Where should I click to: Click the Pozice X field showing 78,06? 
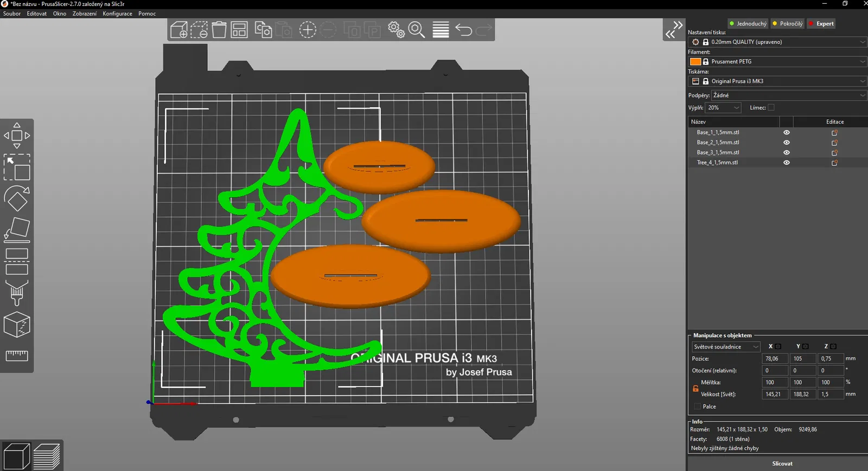tap(775, 359)
